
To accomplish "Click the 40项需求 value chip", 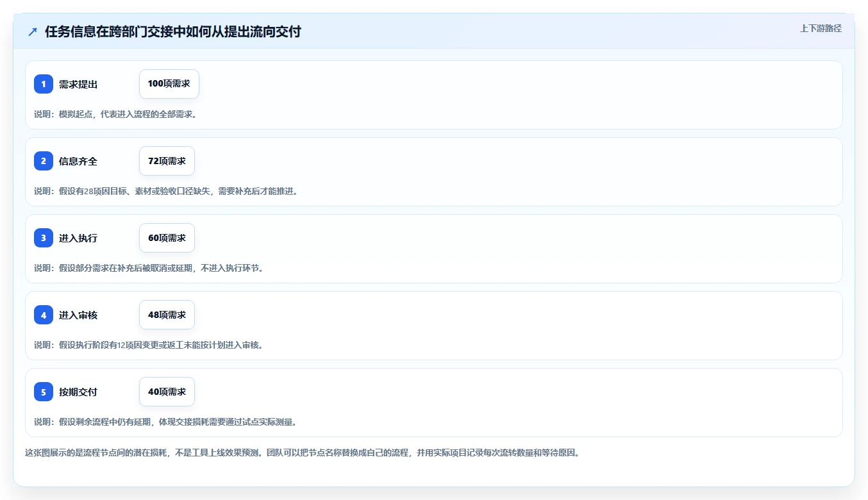I will tap(167, 392).
